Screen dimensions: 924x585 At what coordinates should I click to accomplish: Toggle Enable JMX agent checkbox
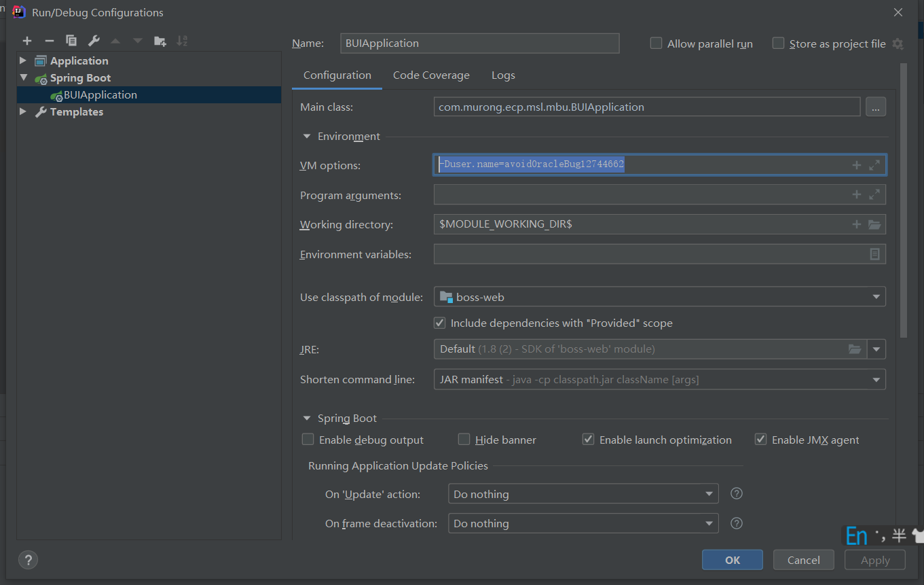click(760, 440)
